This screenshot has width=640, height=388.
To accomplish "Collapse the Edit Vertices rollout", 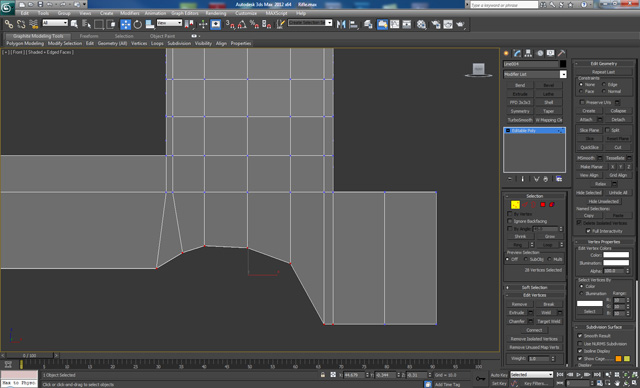I will click(534, 295).
